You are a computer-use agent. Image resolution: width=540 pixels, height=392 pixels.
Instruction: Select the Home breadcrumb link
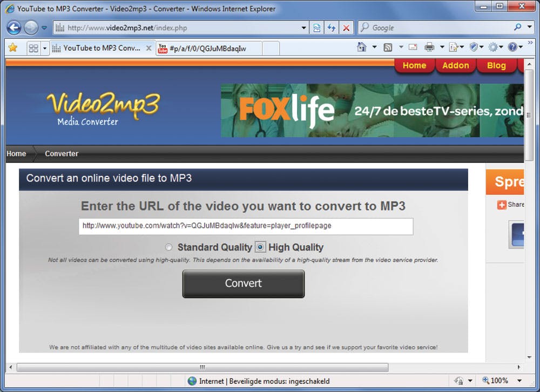point(16,154)
